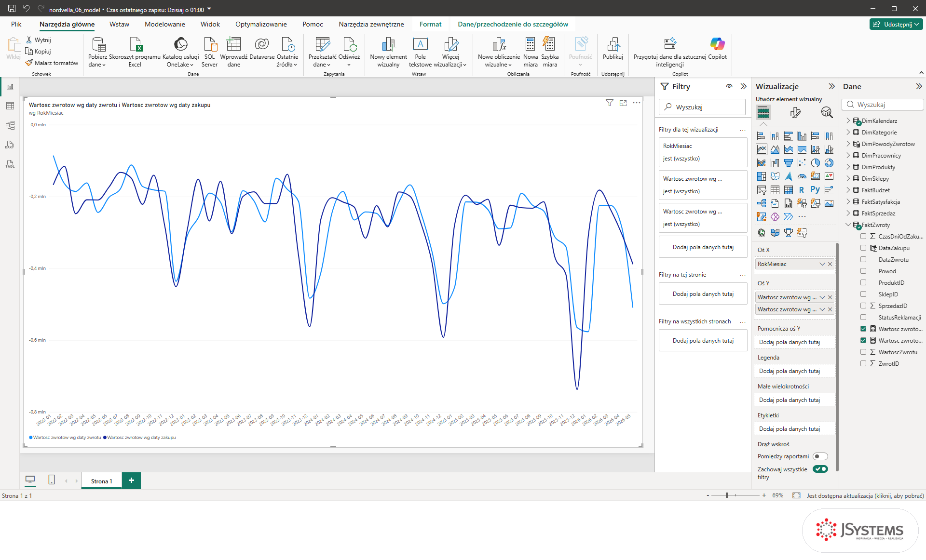Collapse the Wizualizacje pane

(x=831, y=86)
